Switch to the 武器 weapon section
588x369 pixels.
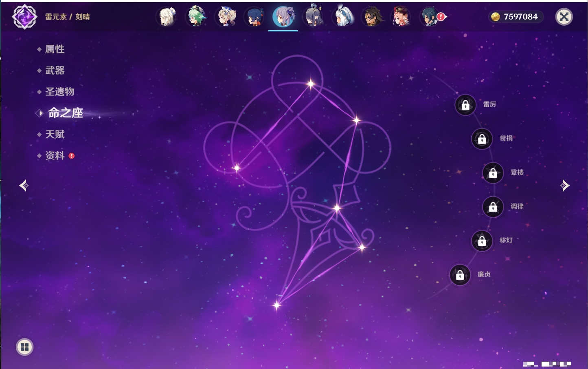55,71
